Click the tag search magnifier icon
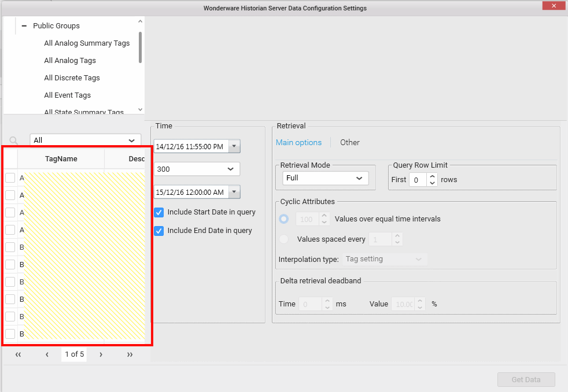This screenshot has height=392, width=568. pos(14,140)
